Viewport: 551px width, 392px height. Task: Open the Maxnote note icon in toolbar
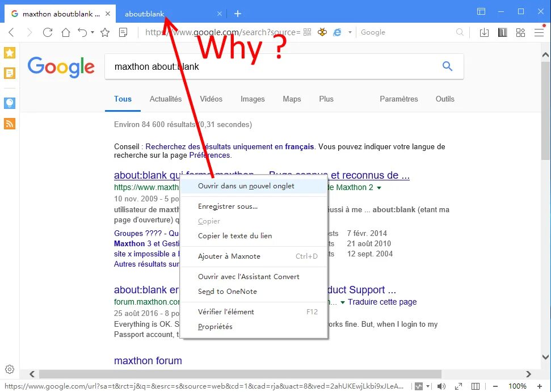coord(123,33)
